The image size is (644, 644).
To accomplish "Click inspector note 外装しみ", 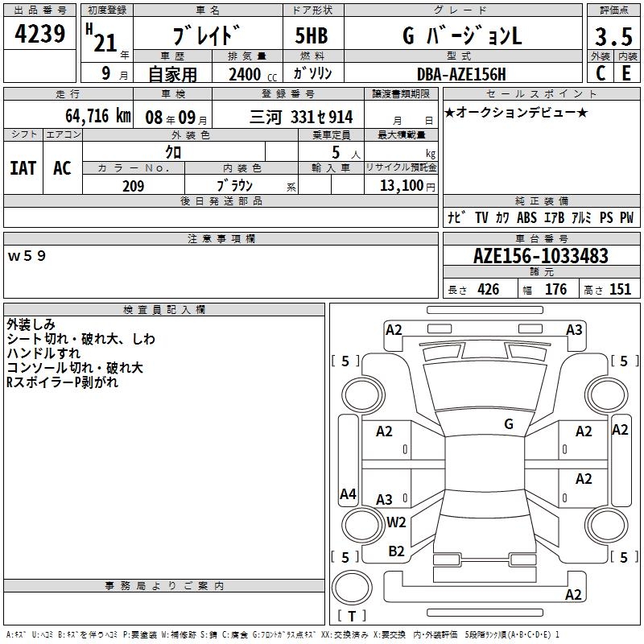I will [31, 324].
